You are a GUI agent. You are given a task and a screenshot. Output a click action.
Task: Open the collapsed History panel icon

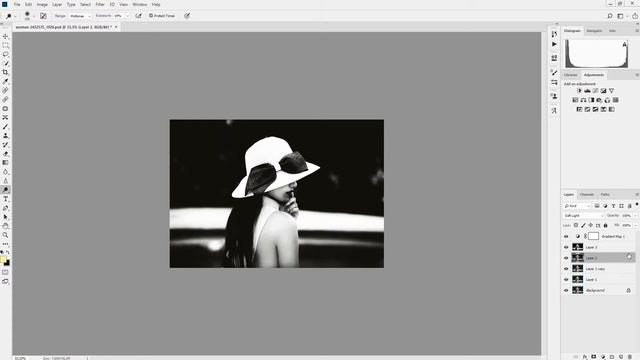(x=554, y=34)
